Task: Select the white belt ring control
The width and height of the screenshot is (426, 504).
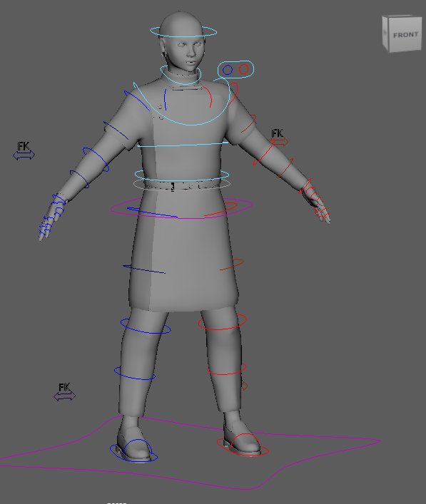Action: [182, 184]
